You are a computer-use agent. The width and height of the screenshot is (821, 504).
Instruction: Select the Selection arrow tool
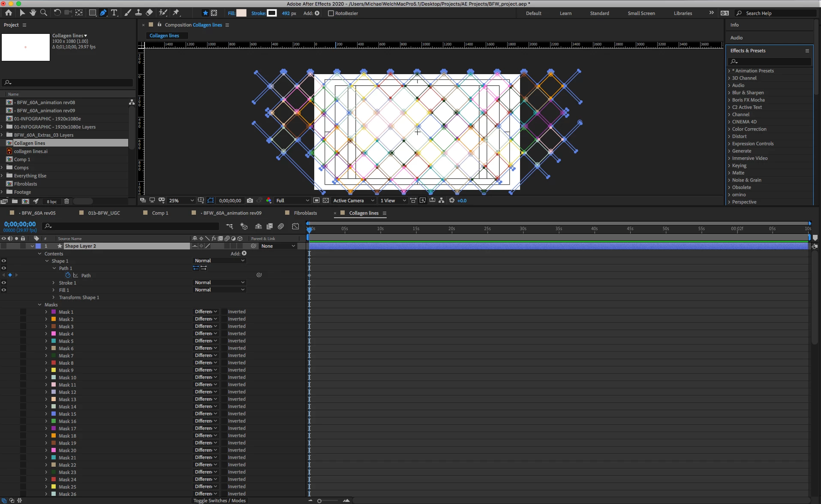coord(22,13)
